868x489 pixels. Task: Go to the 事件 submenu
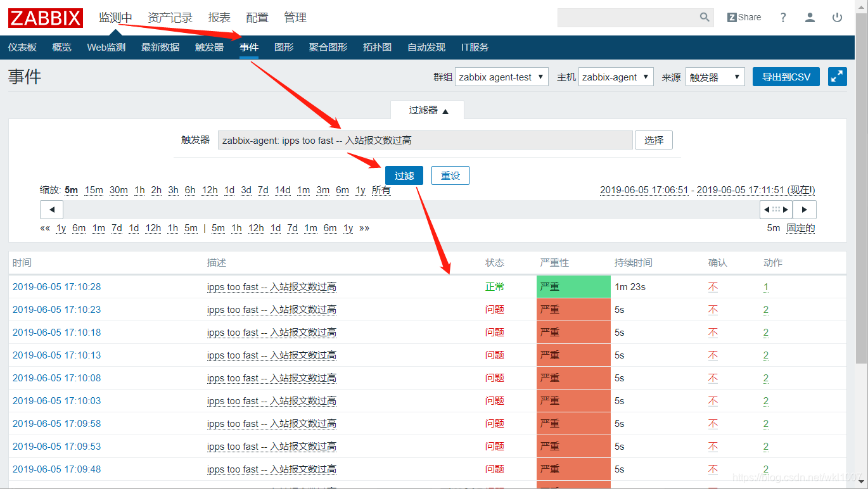click(x=249, y=48)
